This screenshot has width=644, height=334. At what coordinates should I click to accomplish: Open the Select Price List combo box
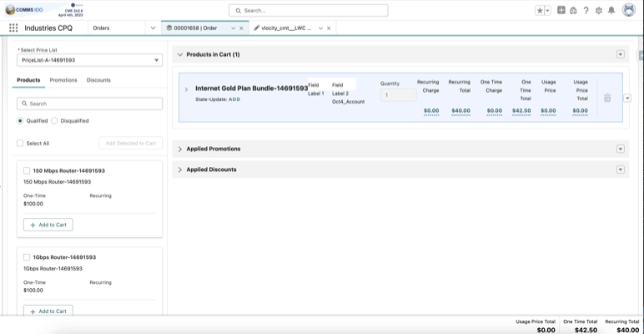tap(89, 60)
